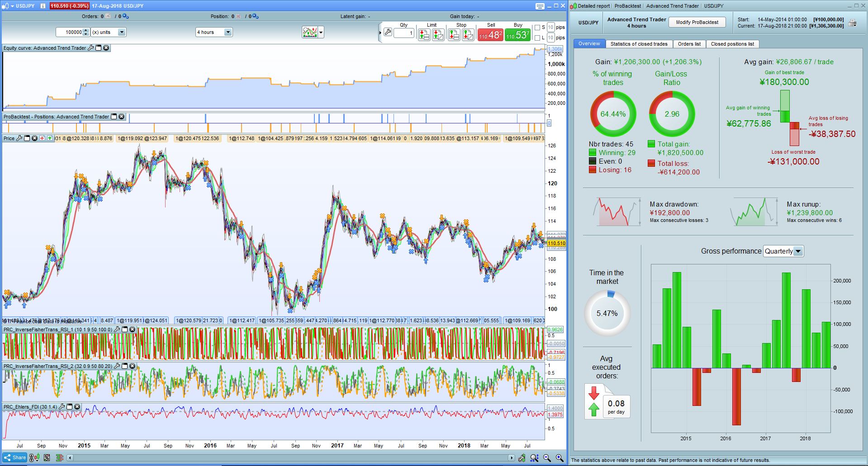Click the first Stop order icon
The height and width of the screenshot is (466, 868).
(454, 35)
